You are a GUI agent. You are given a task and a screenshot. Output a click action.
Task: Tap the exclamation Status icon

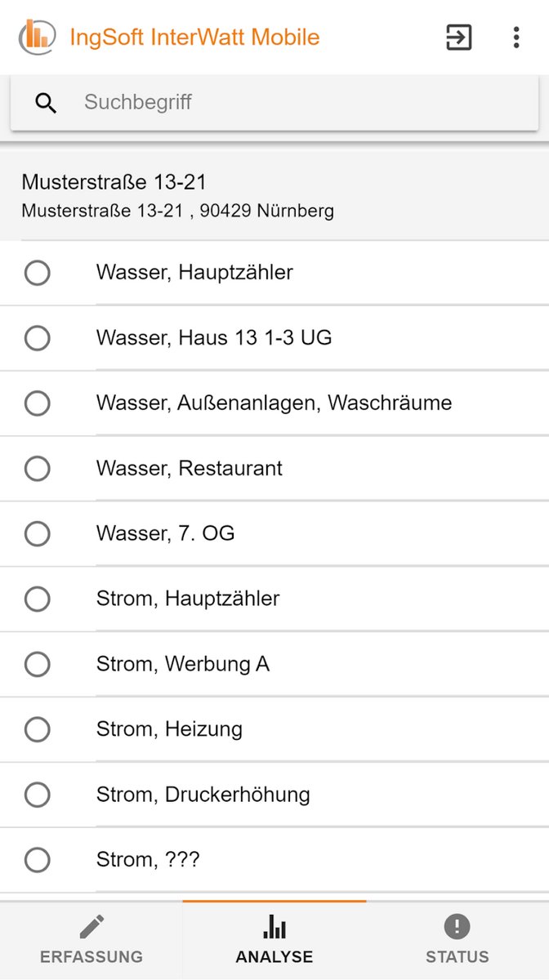pos(457,927)
